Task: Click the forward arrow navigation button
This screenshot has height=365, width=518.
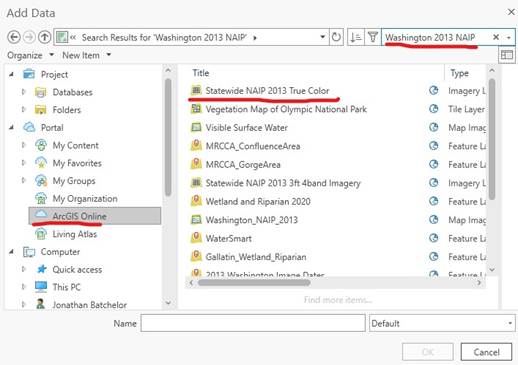Action: (29, 37)
